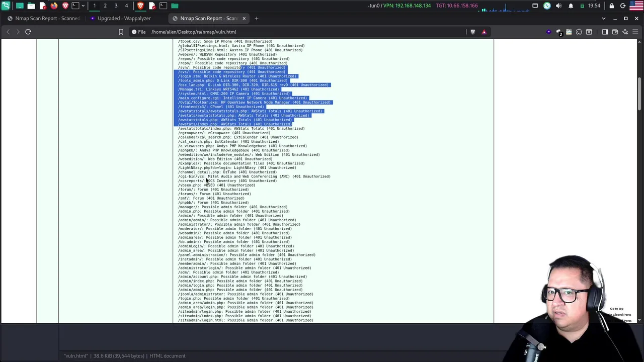Click the /phpbb/ Forum result line
644x362 pixels.
213,203
